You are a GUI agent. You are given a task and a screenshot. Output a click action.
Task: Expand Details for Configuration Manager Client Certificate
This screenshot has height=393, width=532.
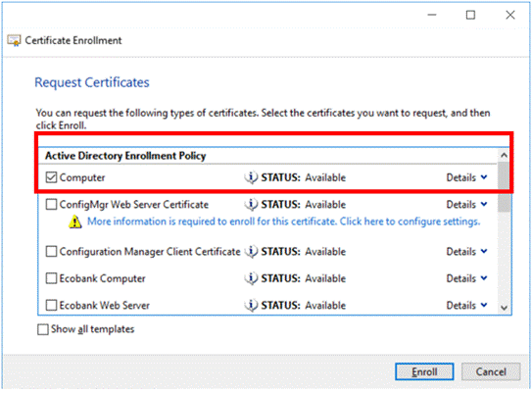[466, 252]
